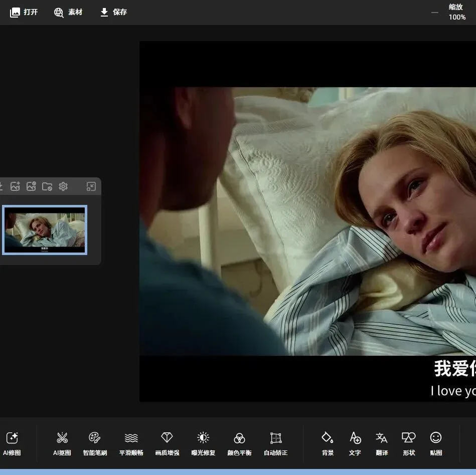
Task: Choose the 智能笔刷 smart brush tool
Action: point(95,443)
